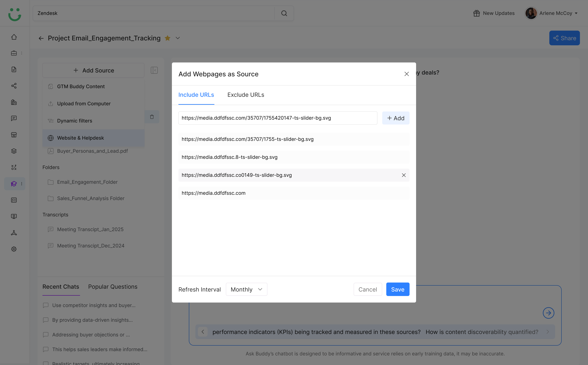Select GTM Buddy Content source option
This screenshot has height=365, width=588.
pyautogui.click(x=94, y=86)
